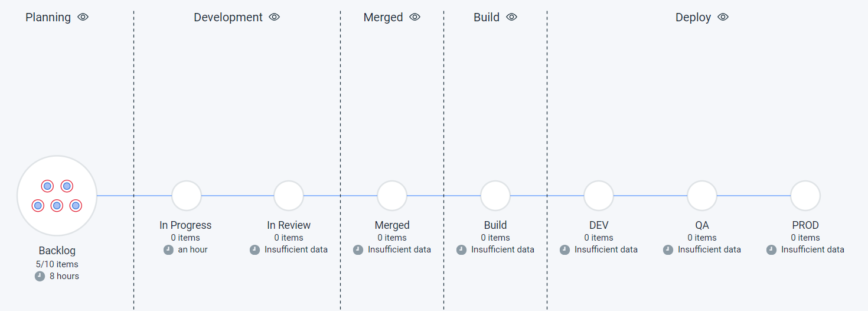Click the clock icon under Backlog
The width and height of the screenshot is (868, 311).
40,276
